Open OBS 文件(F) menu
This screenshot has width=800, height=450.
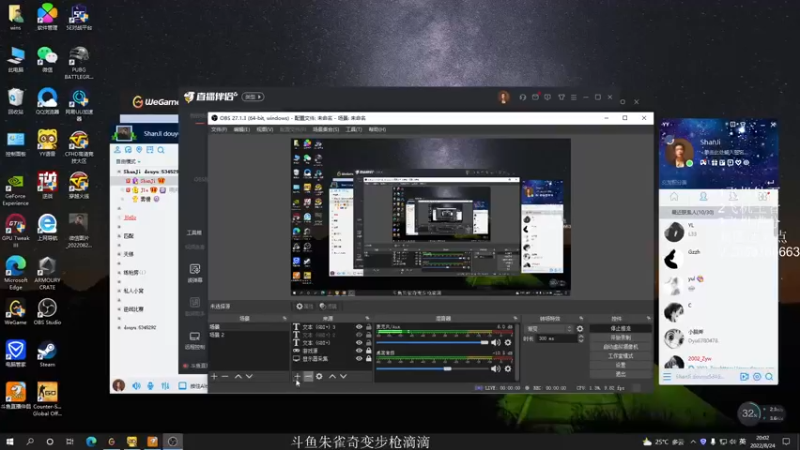219,130
